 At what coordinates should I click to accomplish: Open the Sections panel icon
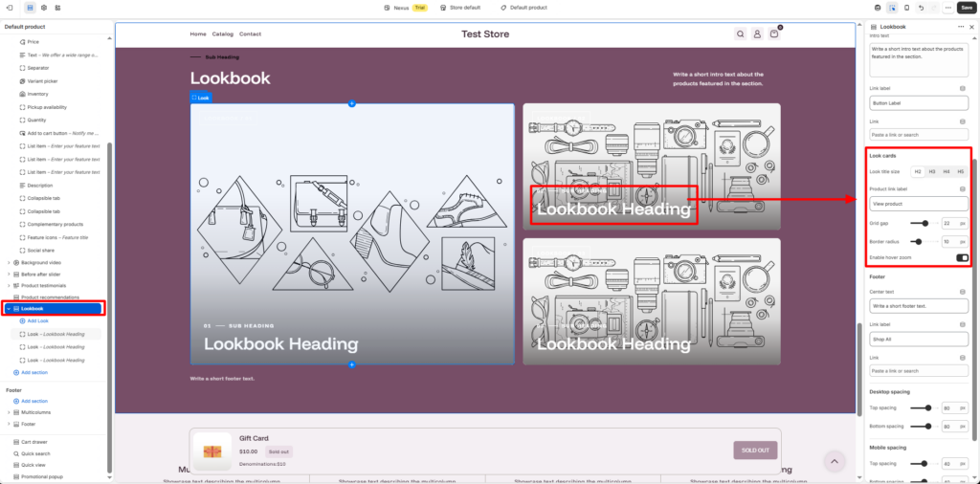click(x=30, y=8)
